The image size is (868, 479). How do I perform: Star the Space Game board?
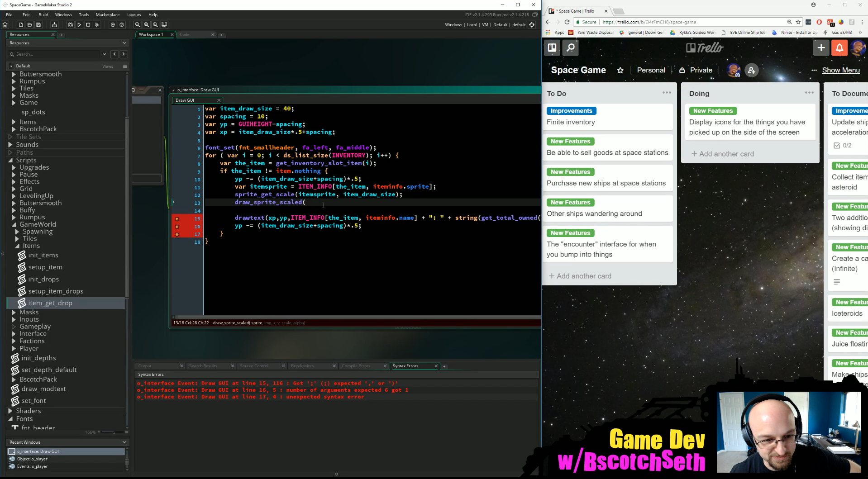pyautogui.click(x=620, y=71)
